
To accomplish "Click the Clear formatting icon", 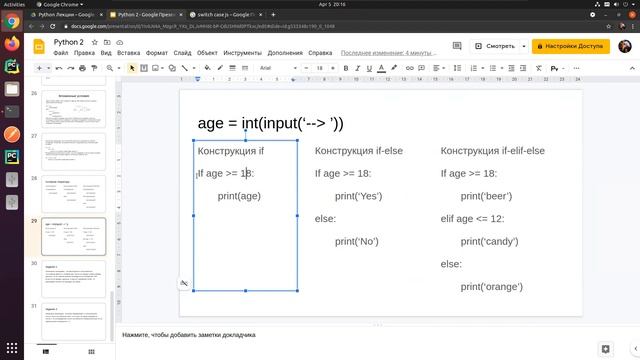I will pos(539,68).
